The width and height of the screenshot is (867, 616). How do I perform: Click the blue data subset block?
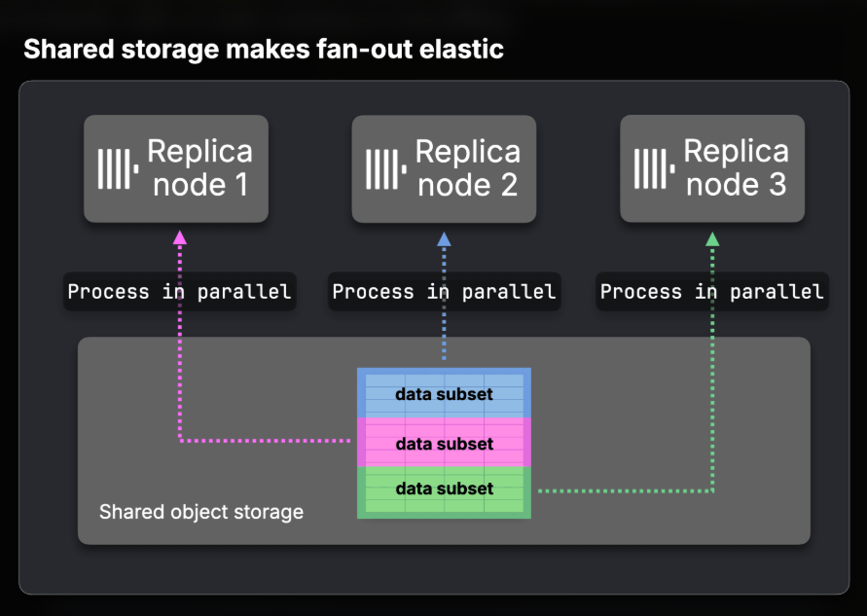pyautogui.click(x=444, y=393)
